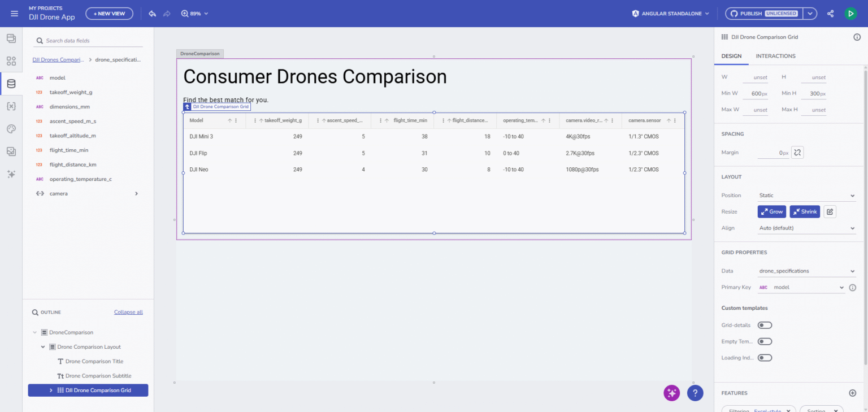Click the purple AI sparkle button
868x412 pixels.
(671, 393)
